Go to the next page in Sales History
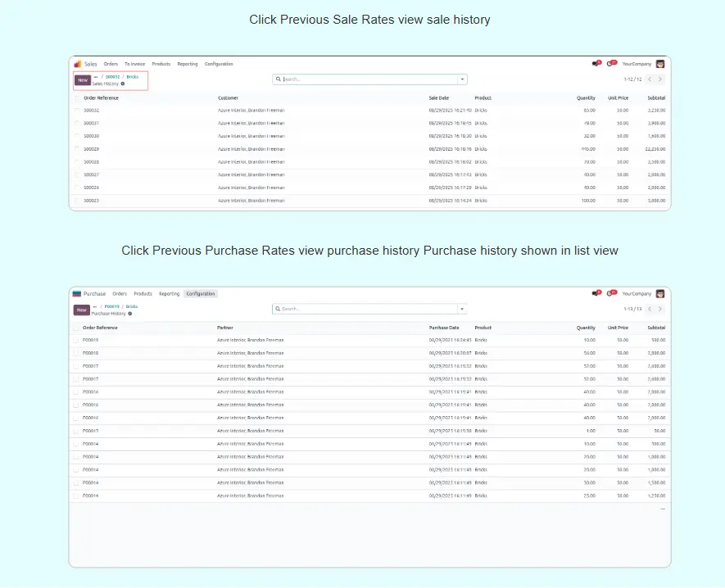This screenshot has height=588, width=725. tap(660, 79)
